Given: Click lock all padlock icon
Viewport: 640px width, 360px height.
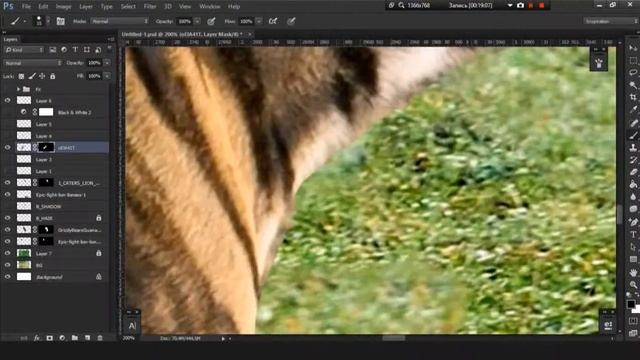Looking at the screenshot, I should tap(53, 76).
